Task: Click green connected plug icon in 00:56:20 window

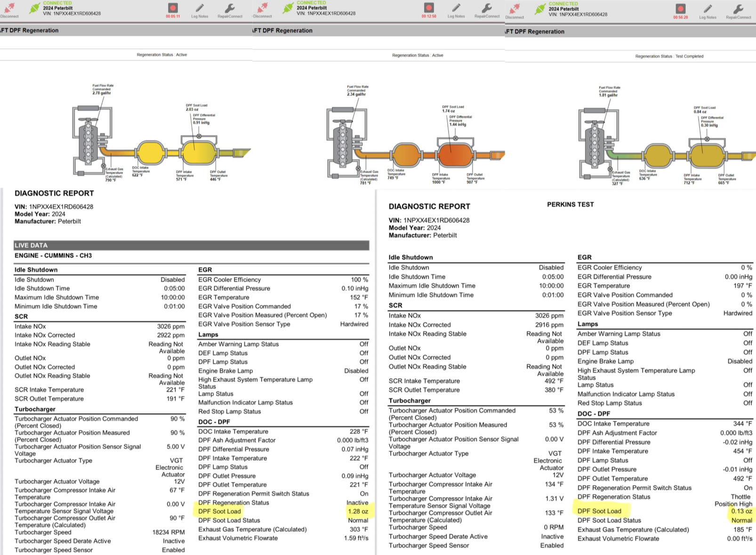Action: click(x=540, y=9)
